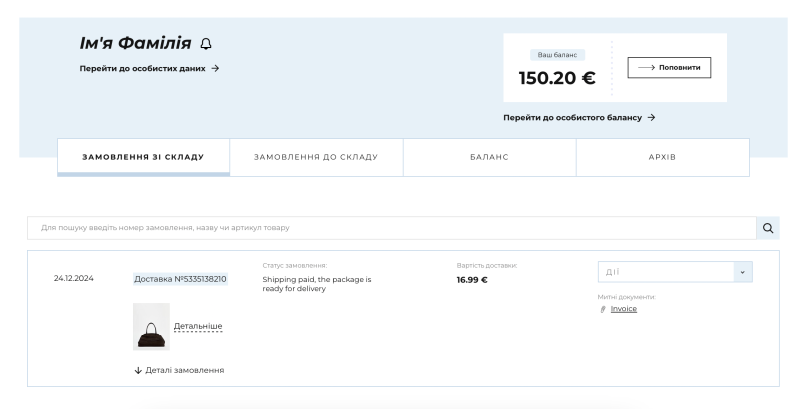Open the handbag product thumbnail
The height and width of the screenshot is (409, 800).
pyautogui.click(x=151, y=327)
